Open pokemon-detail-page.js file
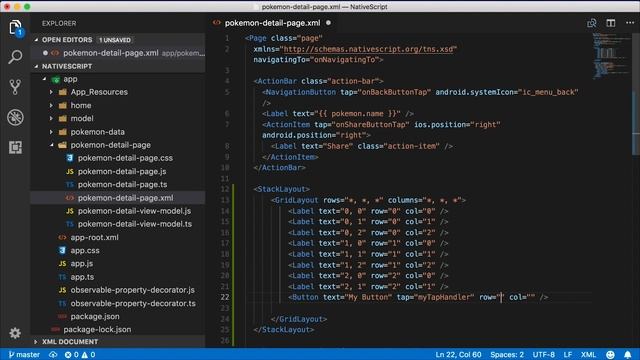Viewport: 640px width, 360px height. [122, 171]
